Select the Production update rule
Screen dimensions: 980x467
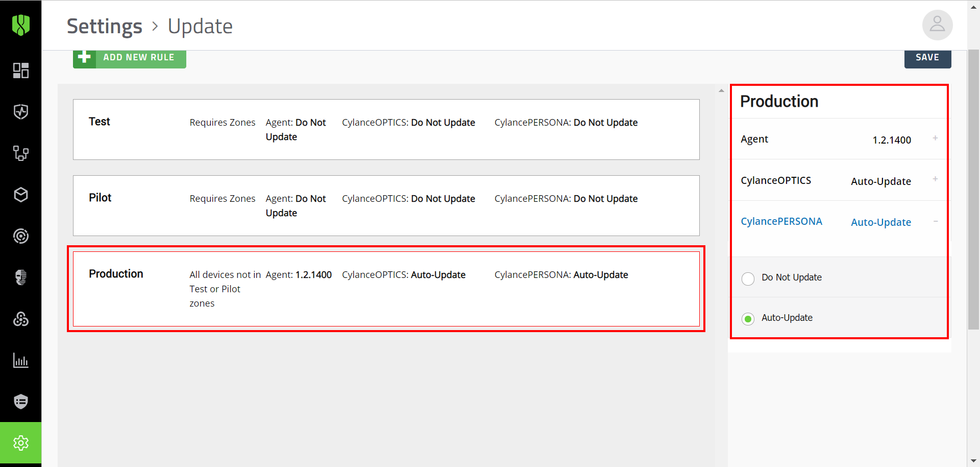(x=386, y=289)
